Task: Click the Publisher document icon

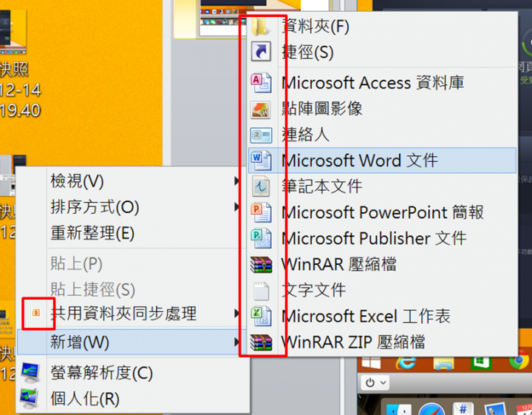Action: tap(261, 238)
